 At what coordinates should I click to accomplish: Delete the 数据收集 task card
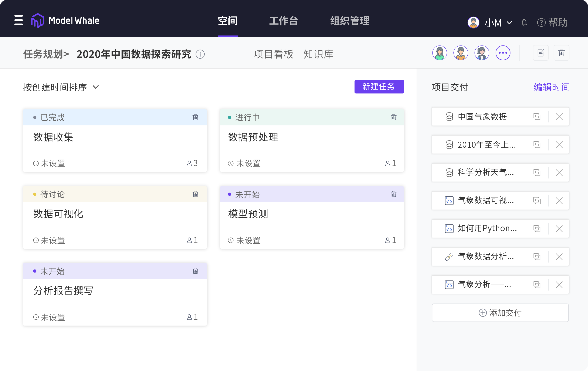(195, 117)
